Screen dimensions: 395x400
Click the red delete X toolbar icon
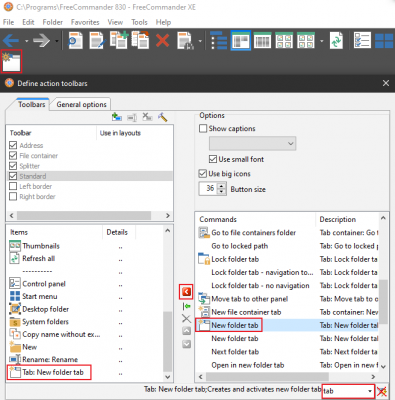[x=162, y=41]
